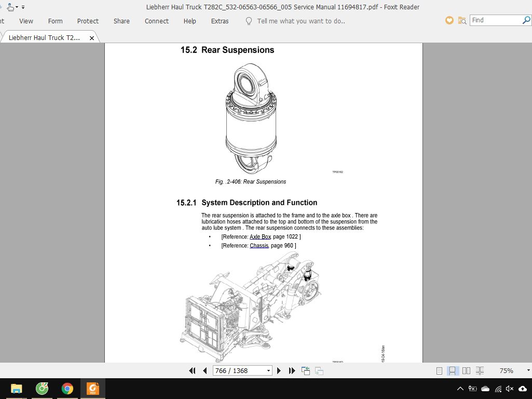This screenshot has height=399, width=532.
Task: Open the page number dropdown arrow
Action: [x=268, y=371]
